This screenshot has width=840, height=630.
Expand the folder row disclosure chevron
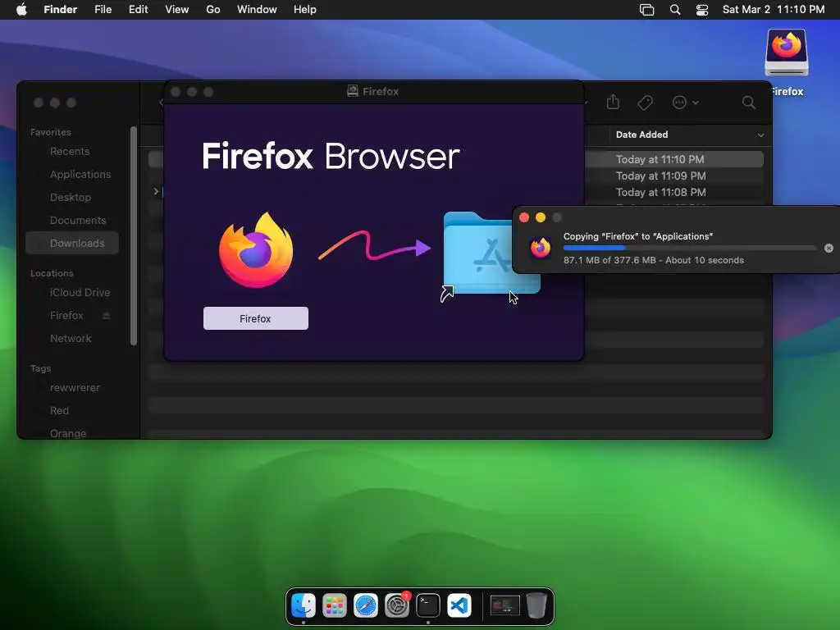click(156, 191)
